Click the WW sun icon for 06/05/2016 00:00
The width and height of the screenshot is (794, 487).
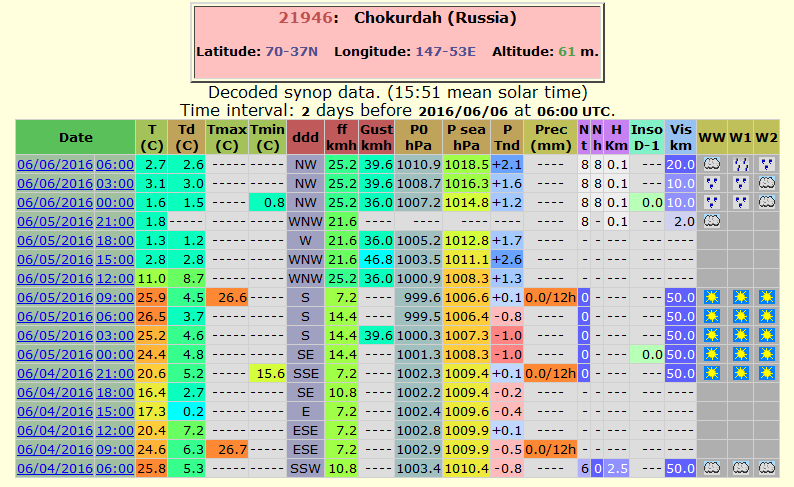(x=711, y=354)
